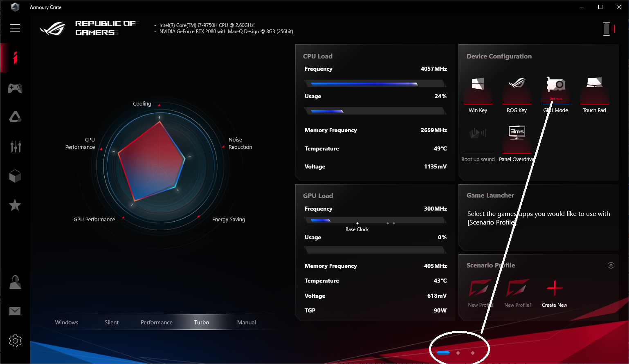
Task: Open the Aura triangle icon in sidebar
Action: click(15, 117)
